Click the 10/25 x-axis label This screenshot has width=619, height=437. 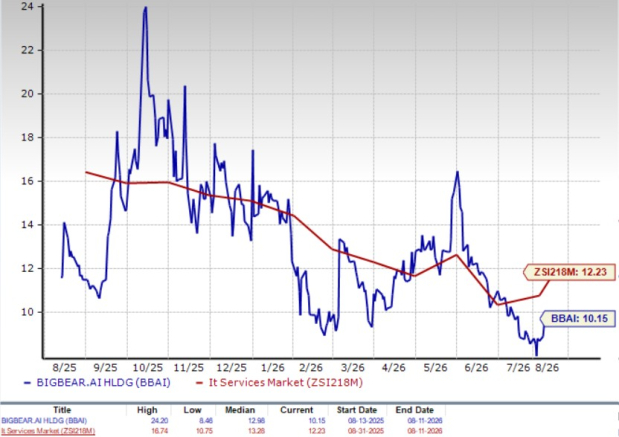[148, 368]
